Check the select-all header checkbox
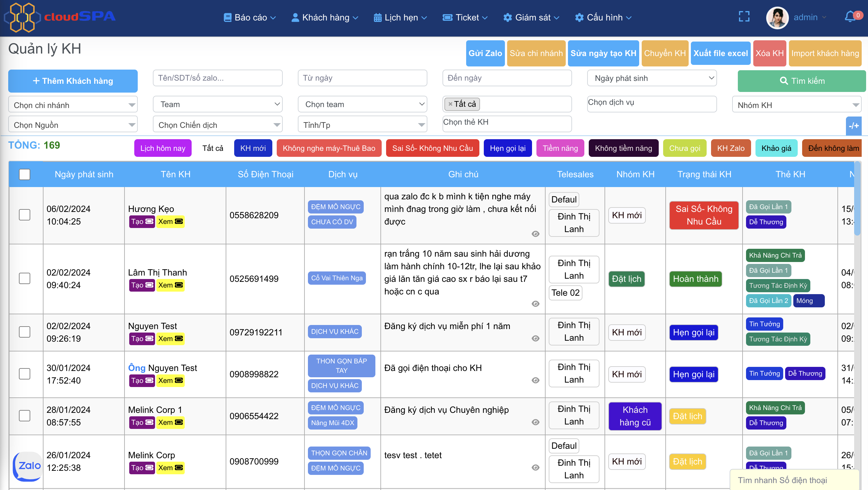 pyautogui.click(x=25, y=174)
